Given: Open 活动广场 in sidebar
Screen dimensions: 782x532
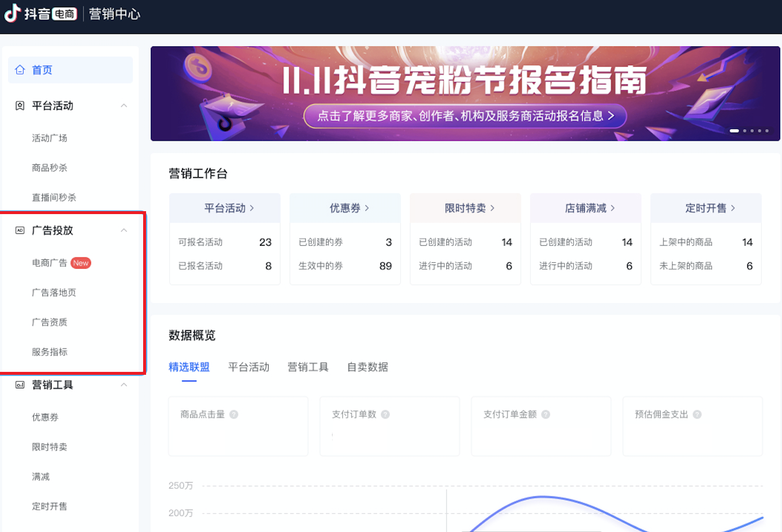Looking at the screenshot, I should [50, 138].
